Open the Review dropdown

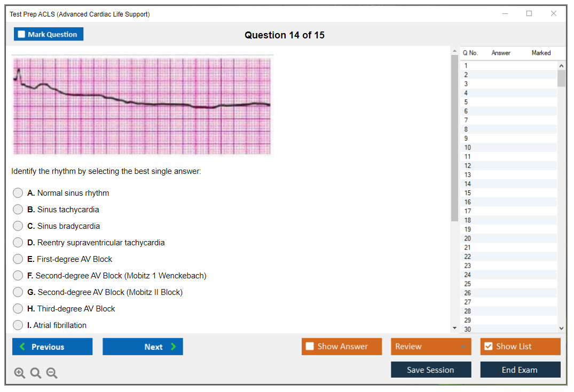431,347
